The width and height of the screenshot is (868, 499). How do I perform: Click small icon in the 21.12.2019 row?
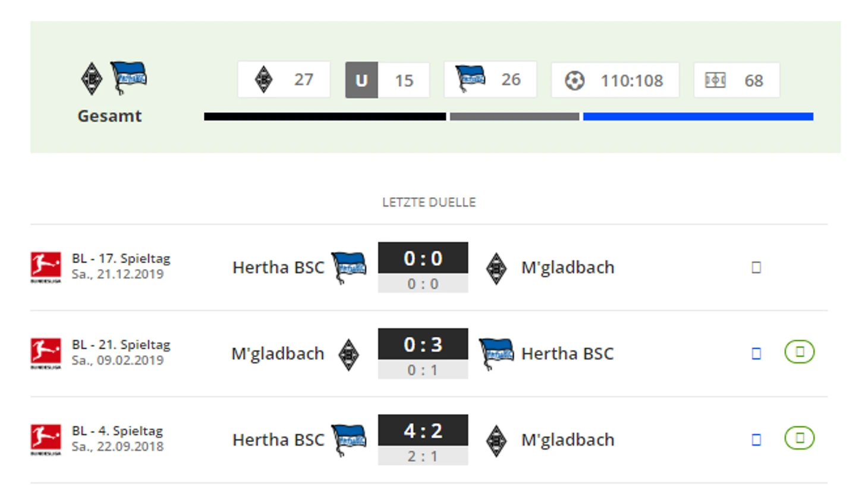click(x=756, y=267)
